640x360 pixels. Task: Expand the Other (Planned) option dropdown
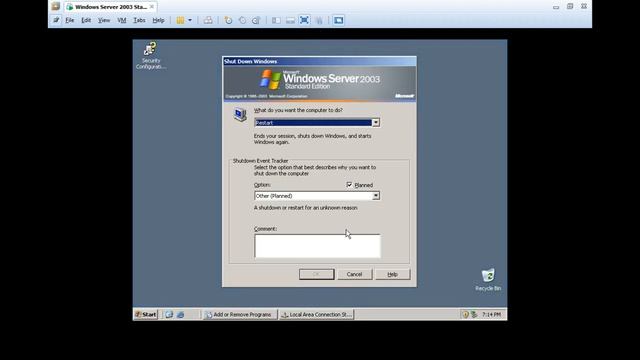coord(376,196)
